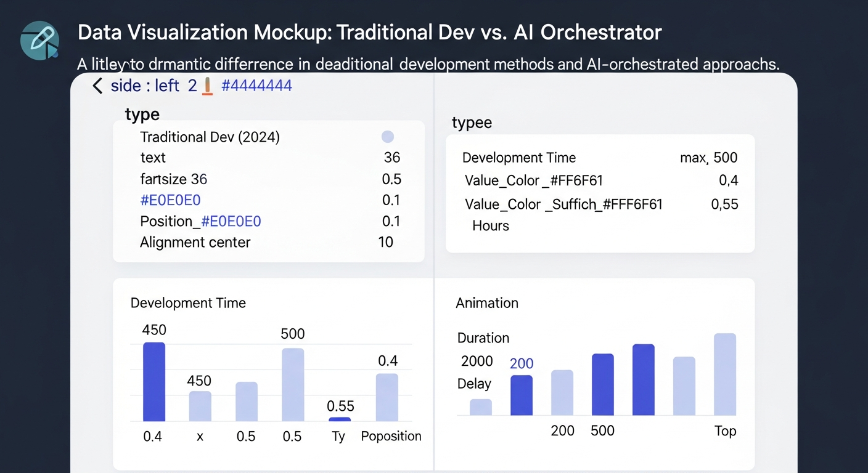This screenshot has height=473, width=868.
Task: Click the Animation chart title
Action: pyautogui.click(x=486, y=303)
